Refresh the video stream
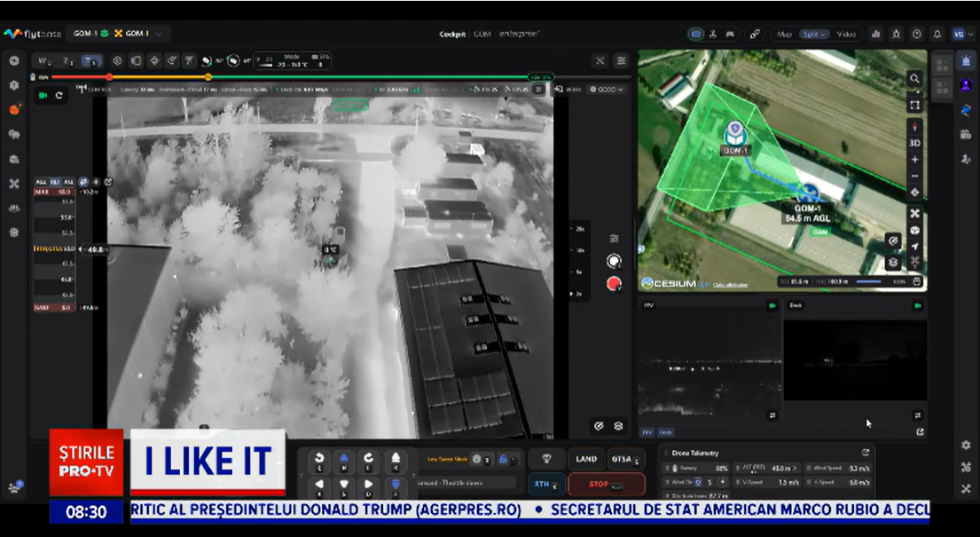 pyautogui.click(x=59, y=95)
